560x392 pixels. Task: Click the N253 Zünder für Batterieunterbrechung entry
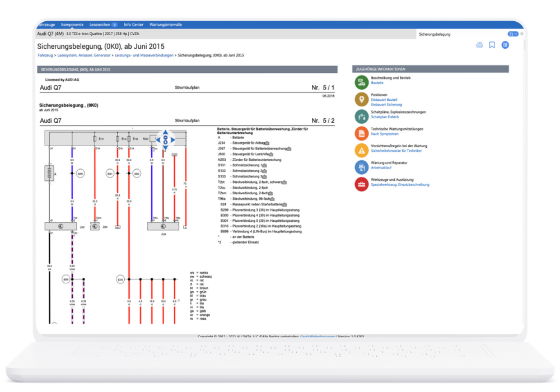point(250,160)
